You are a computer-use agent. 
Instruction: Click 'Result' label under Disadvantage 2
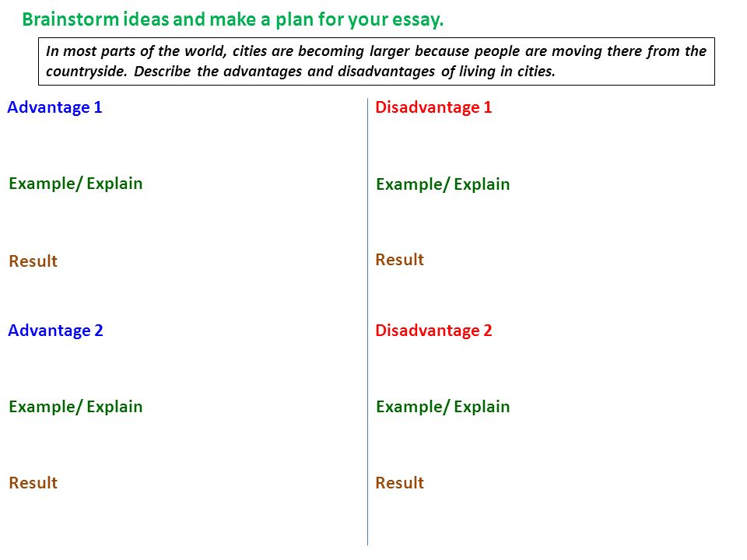click(399, 483)
